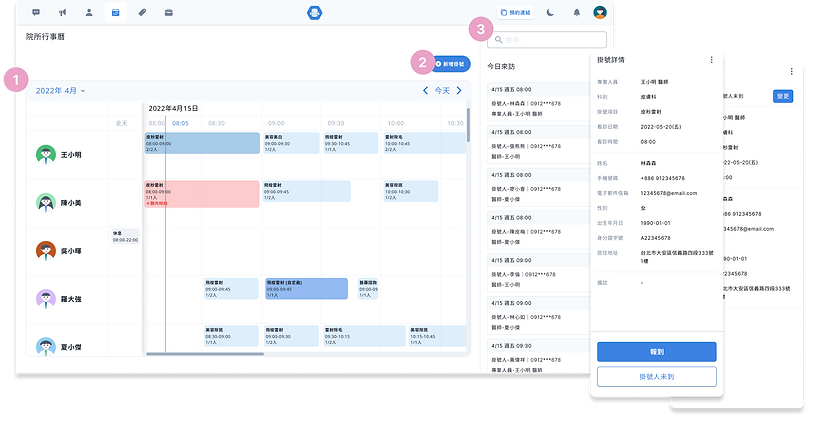Click the blue hexagon app logo
The height and width of the screenshot is (421, 819).
point(314,13)
